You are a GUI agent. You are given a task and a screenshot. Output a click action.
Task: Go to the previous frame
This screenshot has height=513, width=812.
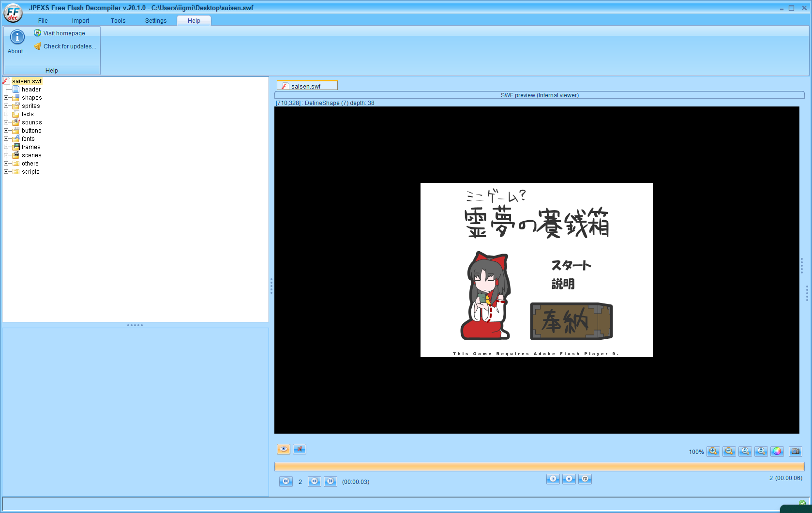(x=286, y=481)
